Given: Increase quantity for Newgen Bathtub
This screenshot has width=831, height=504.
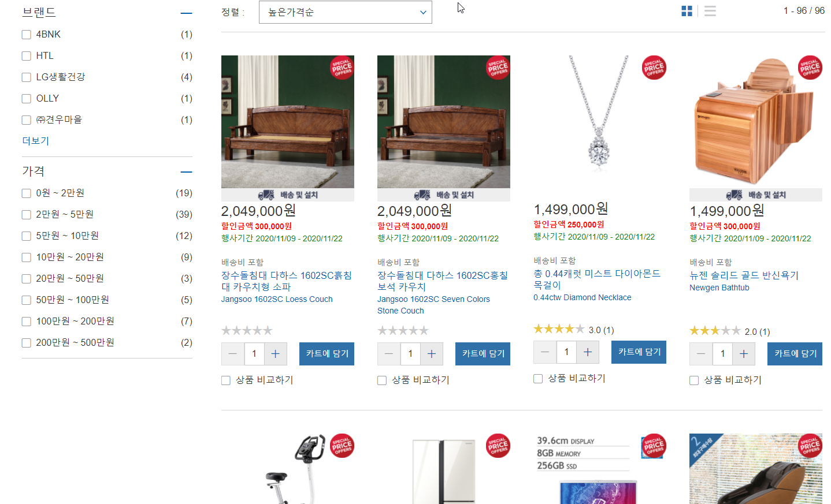Looking at the screenshot, I should (x=744, y=354).
